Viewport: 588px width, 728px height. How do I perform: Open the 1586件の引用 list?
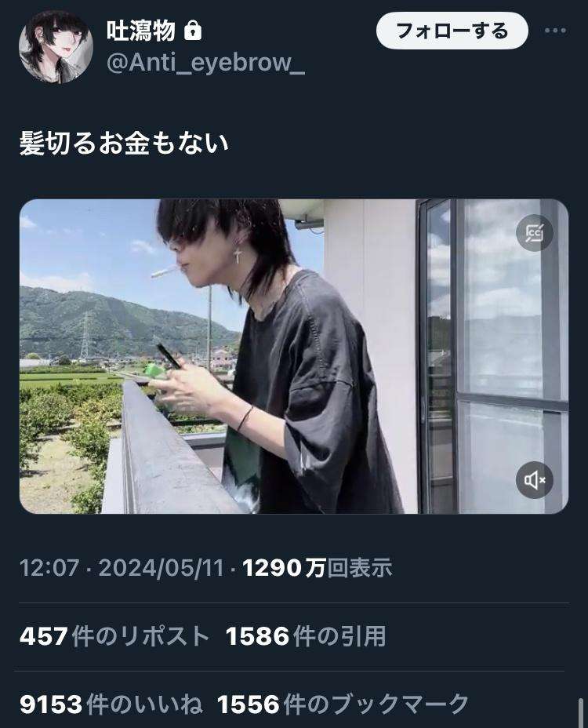(306, 635)
